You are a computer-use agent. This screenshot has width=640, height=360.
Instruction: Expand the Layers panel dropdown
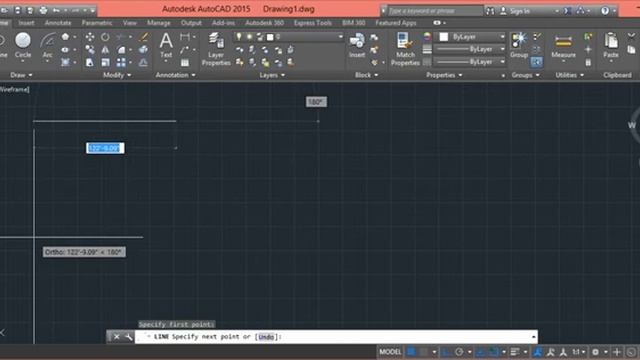(272, 75)
